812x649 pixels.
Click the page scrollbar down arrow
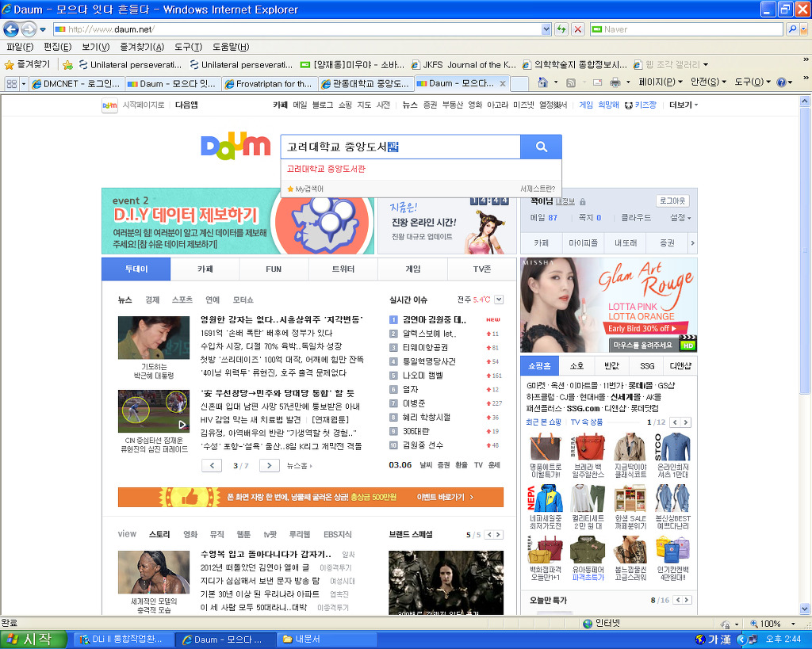click(x=805, y=609)
